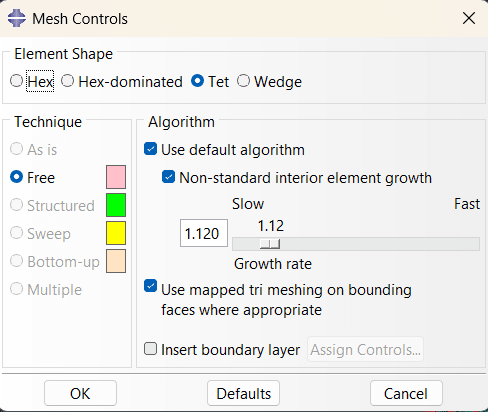The image size is (488, 412).
Task: Click the Mesh Controls title bar icon
Action: [16, 18]
